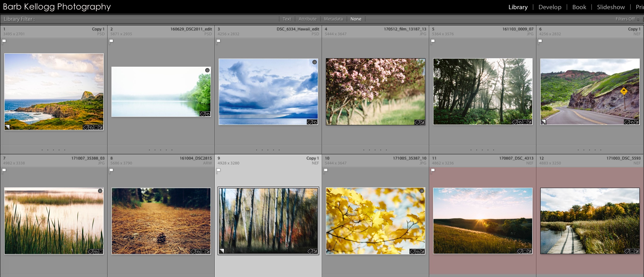The image size is (644, 277).
Task: Open the Filters Off dropdown
Action: point(627,19)
